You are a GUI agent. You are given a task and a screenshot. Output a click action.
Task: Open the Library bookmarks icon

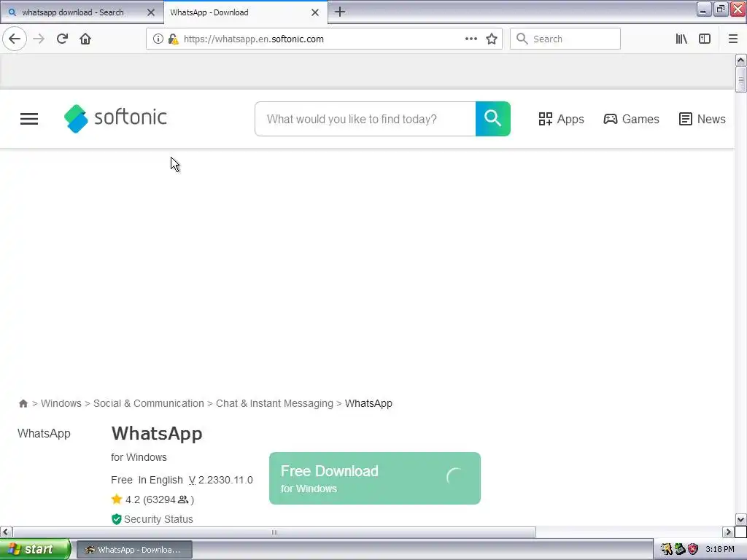click(681, 39)
